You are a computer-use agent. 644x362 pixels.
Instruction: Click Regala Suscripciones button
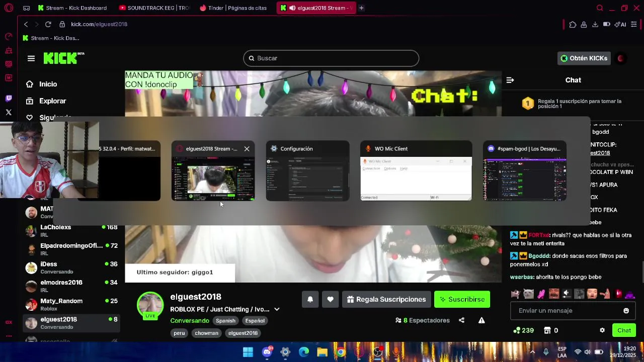(386, 299)
